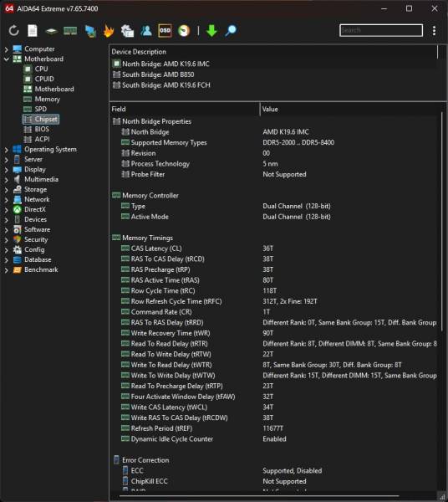
Task: Click inside the Search input field
Action: tap(381, 30)
